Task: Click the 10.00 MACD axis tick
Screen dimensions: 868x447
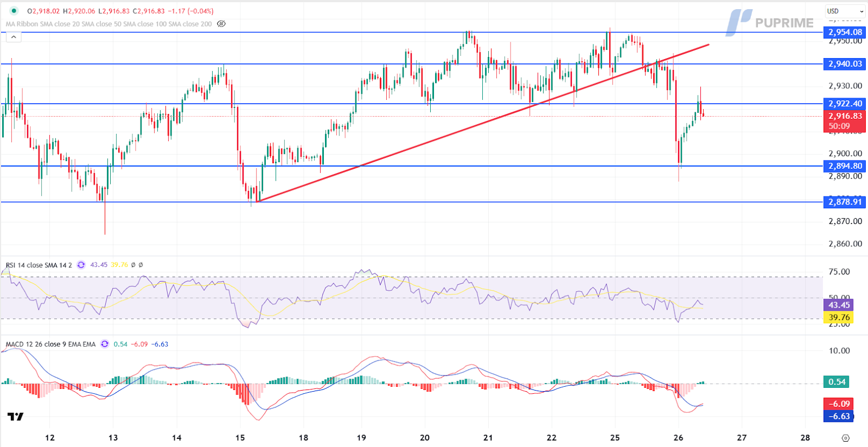Action: (x=839, y=350)
